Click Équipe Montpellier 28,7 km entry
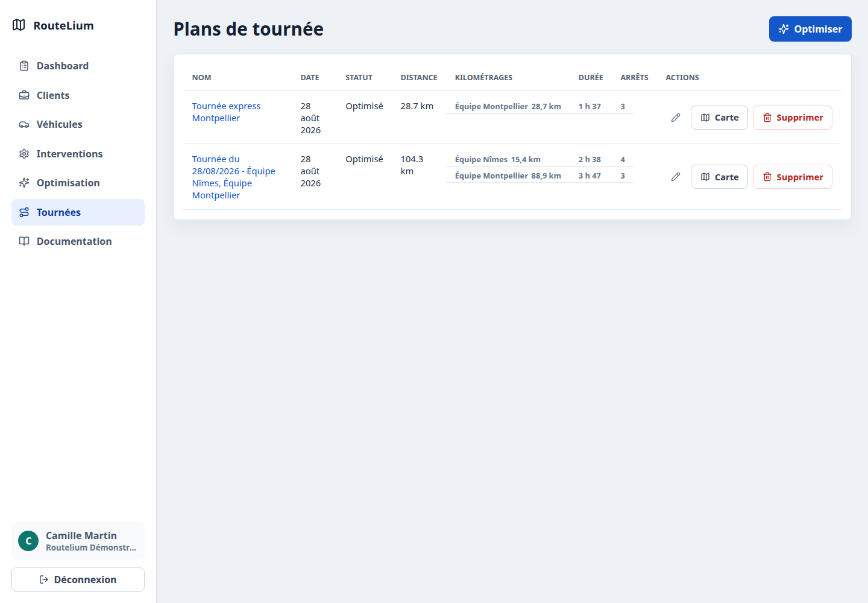The width and height of the screenshot is (868, 603). [x=508, y=106]
